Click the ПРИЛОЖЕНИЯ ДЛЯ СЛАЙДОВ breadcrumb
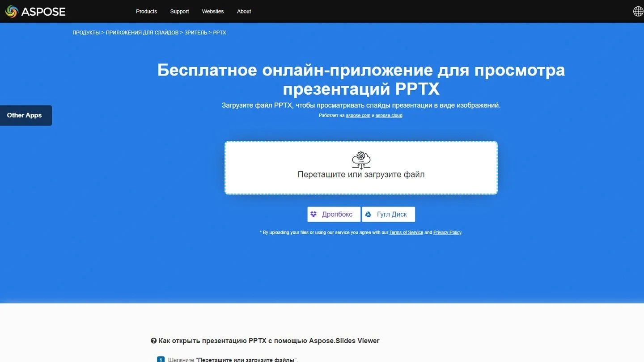The height and width of the screenshot is (362, 644). [142, 33]
